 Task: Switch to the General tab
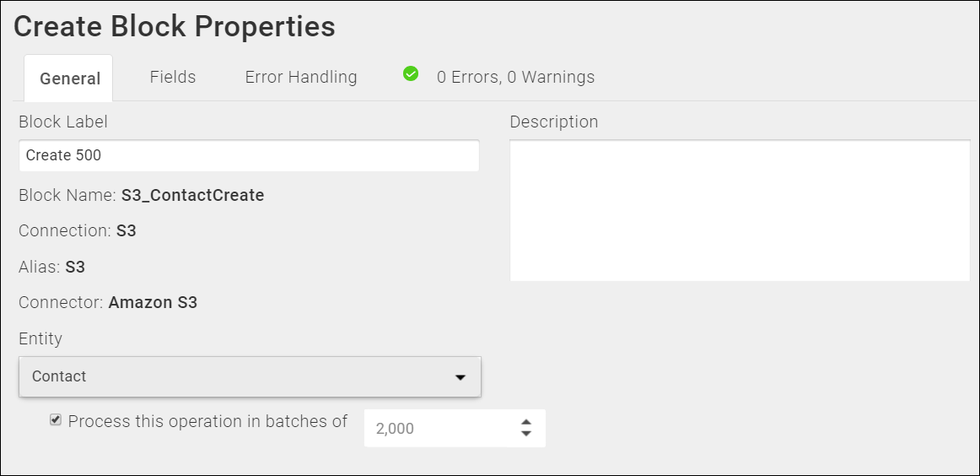[x=69, y=78]
